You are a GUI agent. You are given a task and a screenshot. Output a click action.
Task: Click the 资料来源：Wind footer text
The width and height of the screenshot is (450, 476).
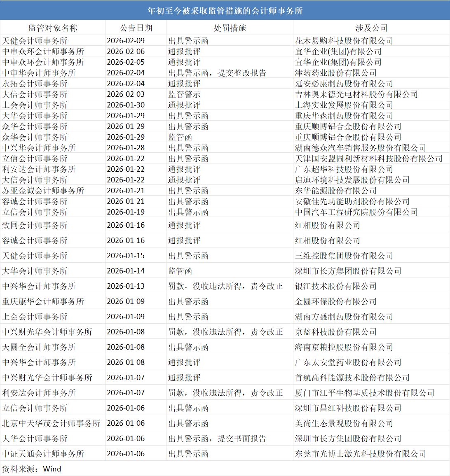point(32,469)
